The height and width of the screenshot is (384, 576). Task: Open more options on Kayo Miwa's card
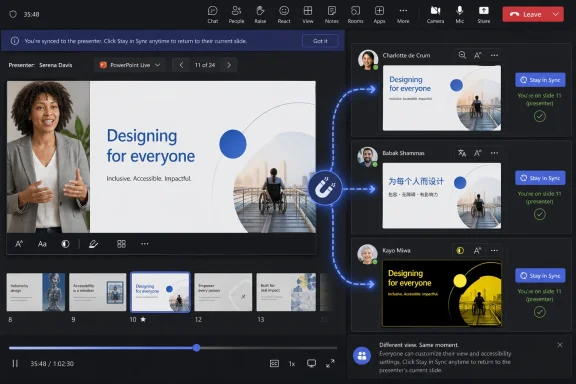(x=494, y=250)
